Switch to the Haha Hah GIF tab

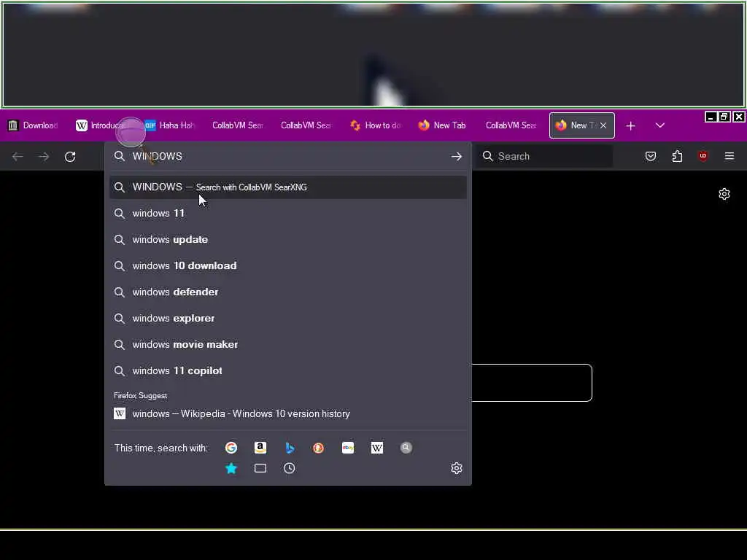(x=170, y=125)
